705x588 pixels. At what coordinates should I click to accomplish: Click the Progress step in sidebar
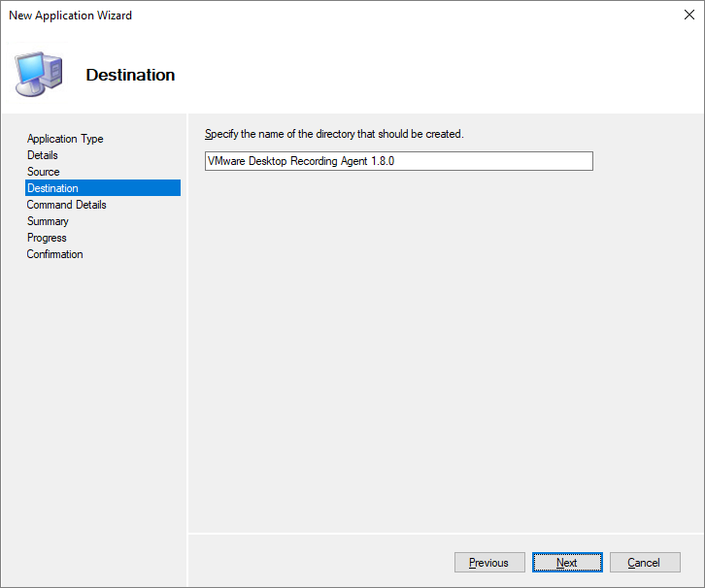(x=47, y=238)
